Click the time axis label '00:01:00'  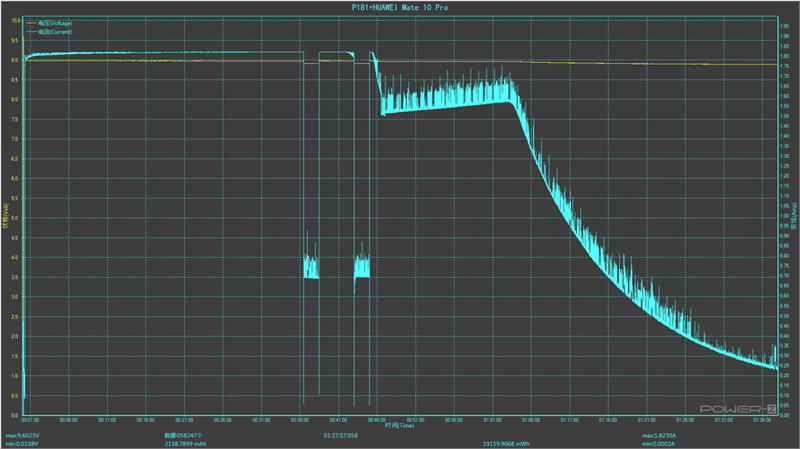pyautogui.click(x=30, y=420)
